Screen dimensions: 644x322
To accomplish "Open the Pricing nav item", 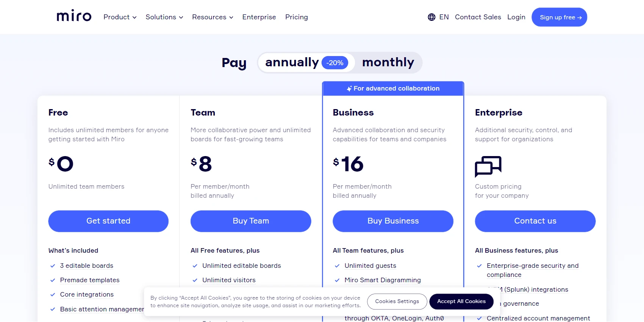I will point(297,17).
